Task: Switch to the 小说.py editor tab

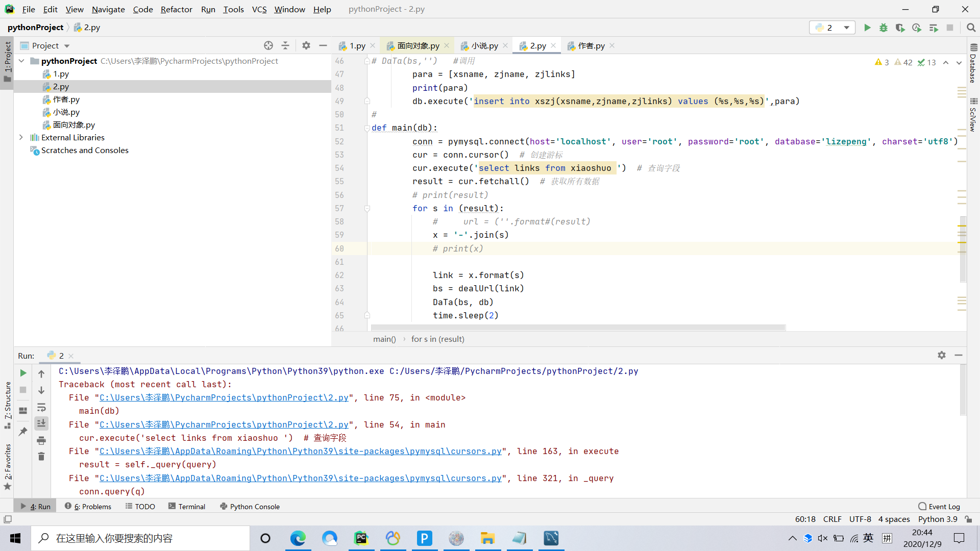Action: pos(484,46)
